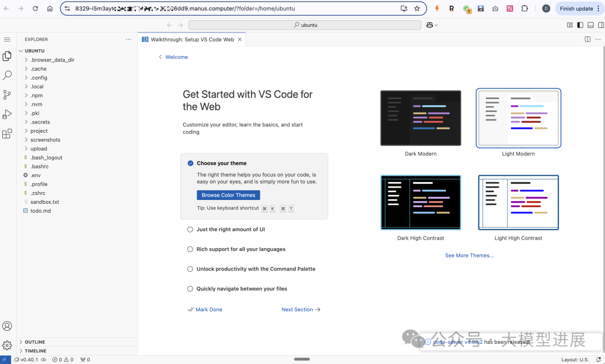Bookmark this page with star icon

(417, 8)
